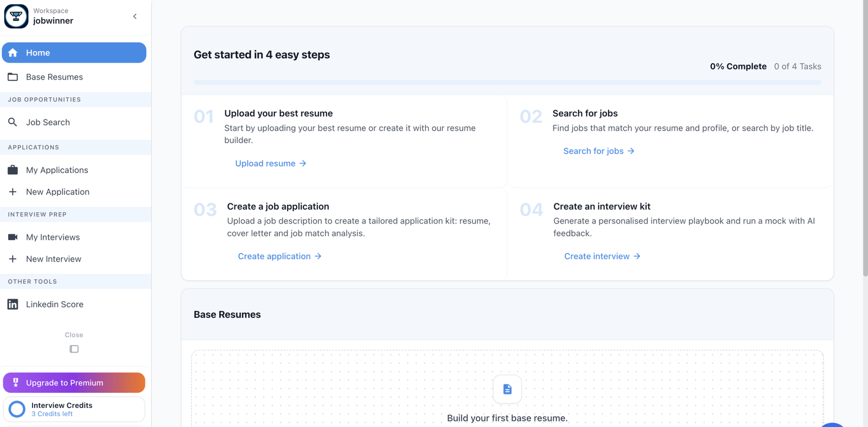Viewport: 868px width, 427px height.
Task: Click the '0 of 4 Tasks' text
Action: pyautogui.click(x=797, y=66)
